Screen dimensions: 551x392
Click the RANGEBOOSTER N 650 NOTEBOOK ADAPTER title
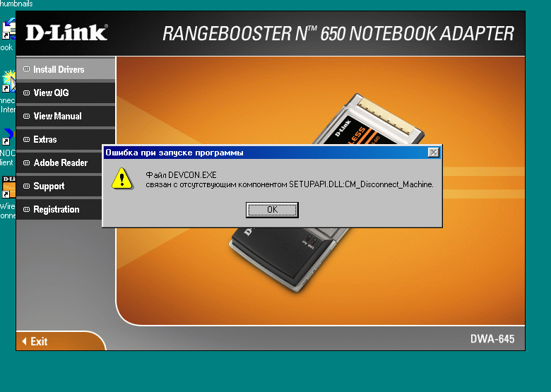tap(338, 33)
